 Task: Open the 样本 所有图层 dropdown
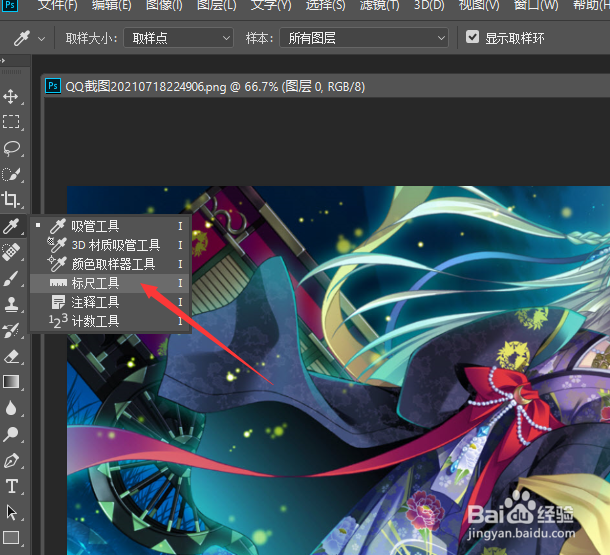364,38
